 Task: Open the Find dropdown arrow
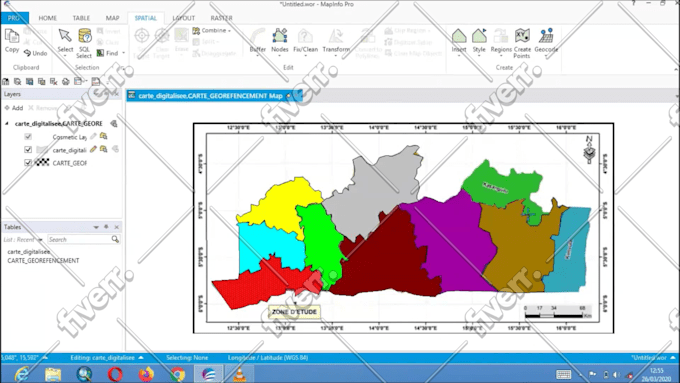[x=123, y=53]
